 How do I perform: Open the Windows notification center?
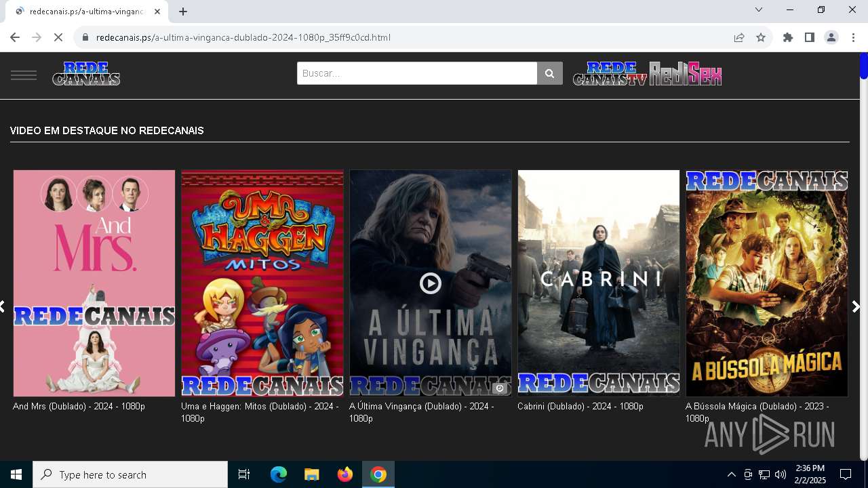click(x=846, y=474)
